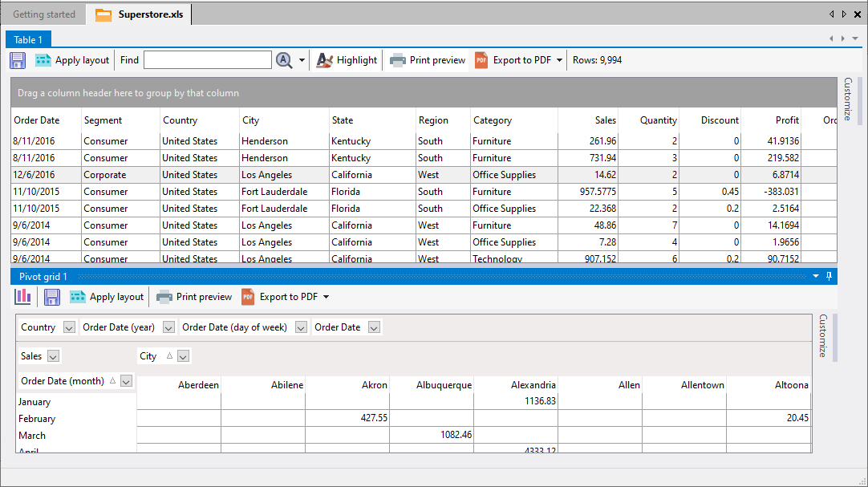
Task: Click Apply layout in pivot grid toolbar
Action: pyautogui.click(x=107, y=297)
